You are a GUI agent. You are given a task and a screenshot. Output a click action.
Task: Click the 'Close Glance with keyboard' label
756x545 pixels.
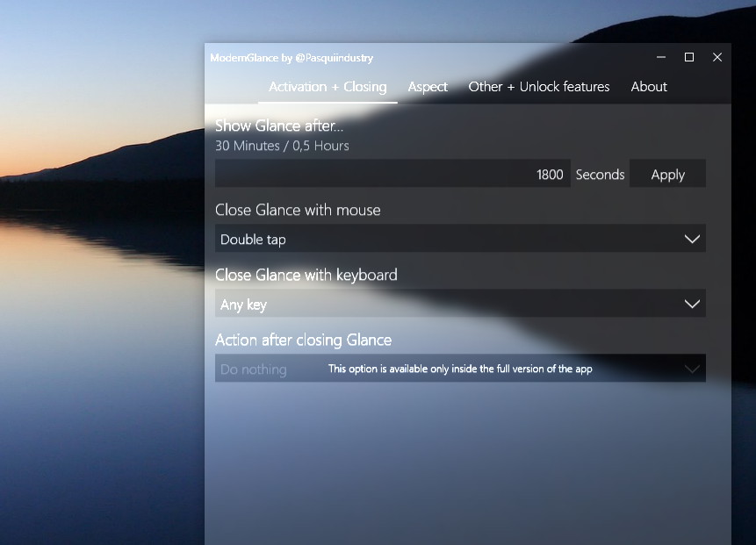(x=306, y=276)
